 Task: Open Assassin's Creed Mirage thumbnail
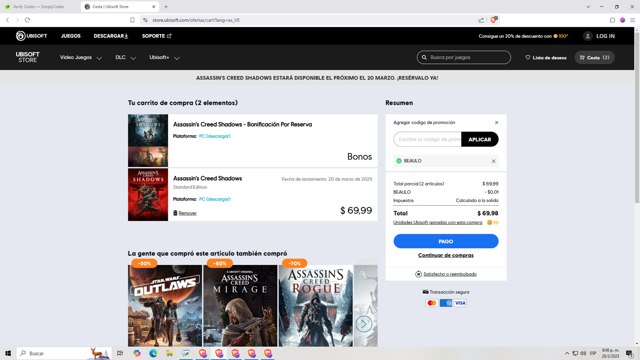point(240,306)
